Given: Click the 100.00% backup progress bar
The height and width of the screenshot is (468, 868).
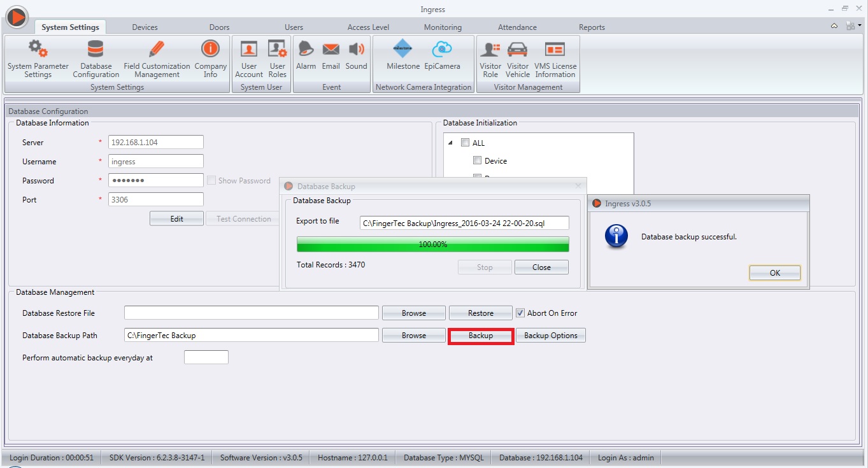Looking at the screenshot, I should (432, 244).
